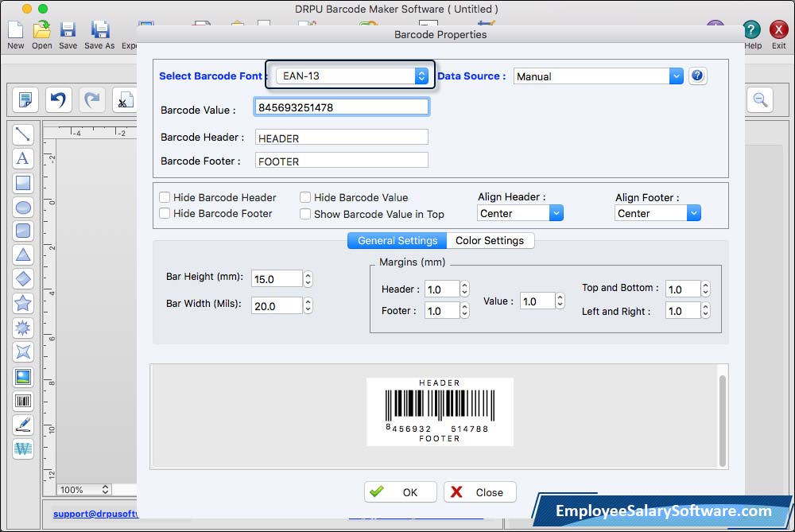This screenshot has height=532, width=795.
Task: Click the Top and Bottom margin stepper
Action: click(705, 289)
